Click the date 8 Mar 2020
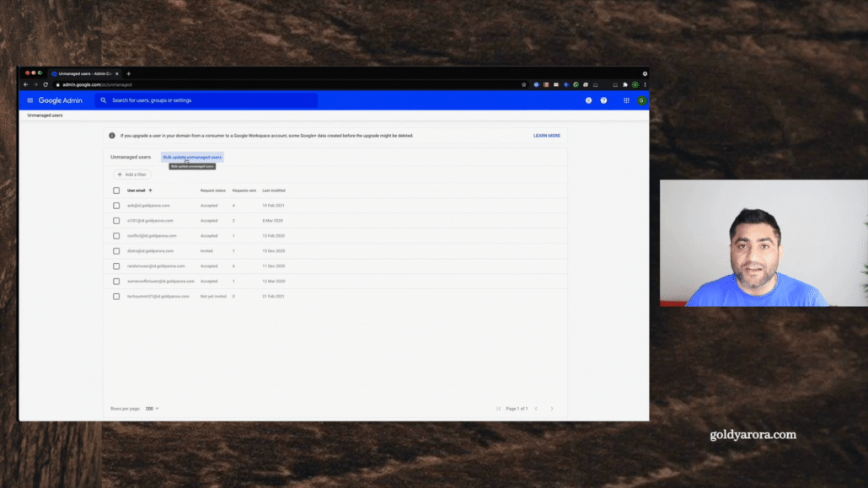The height and width of the screenshot is (488, 868). [272, 221]
